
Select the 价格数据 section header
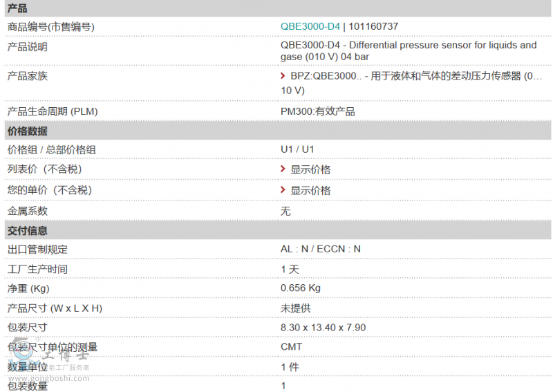click(x=28, y=131)
